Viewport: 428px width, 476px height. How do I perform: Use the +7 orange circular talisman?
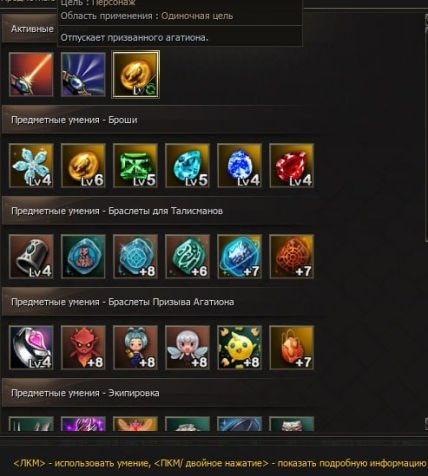(291, 256)
